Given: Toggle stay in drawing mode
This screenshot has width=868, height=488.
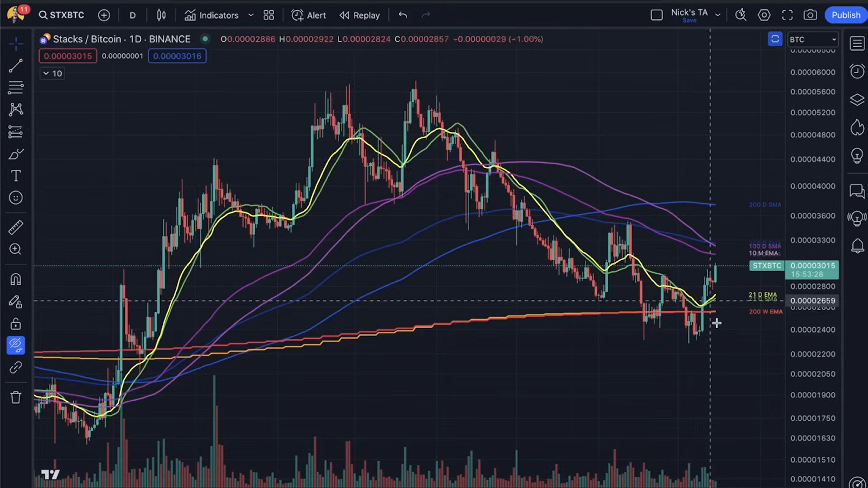Looking at the screenshot, I should (x=16, y=301).
